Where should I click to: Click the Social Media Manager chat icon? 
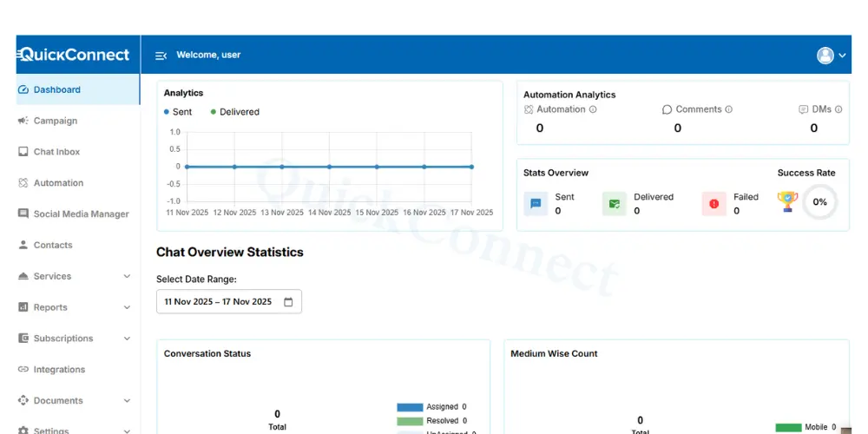[x=23, y=214]
